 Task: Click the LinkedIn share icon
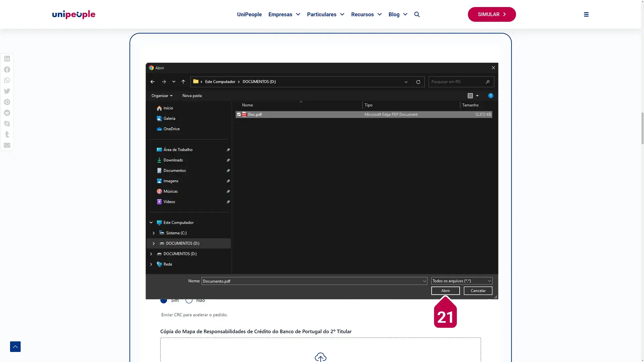click(7, 59)
